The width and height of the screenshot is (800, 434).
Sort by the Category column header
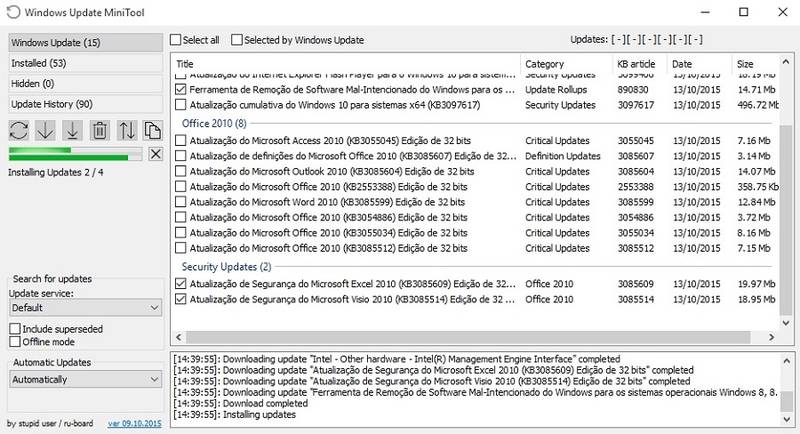[544, 64]
